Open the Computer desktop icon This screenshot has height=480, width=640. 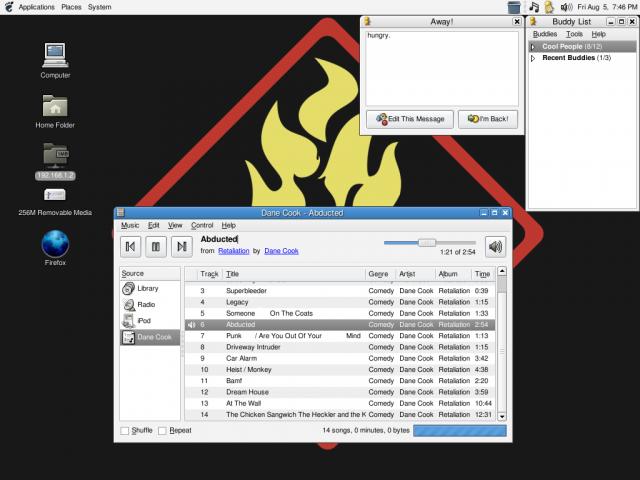(x=55, y=60)
